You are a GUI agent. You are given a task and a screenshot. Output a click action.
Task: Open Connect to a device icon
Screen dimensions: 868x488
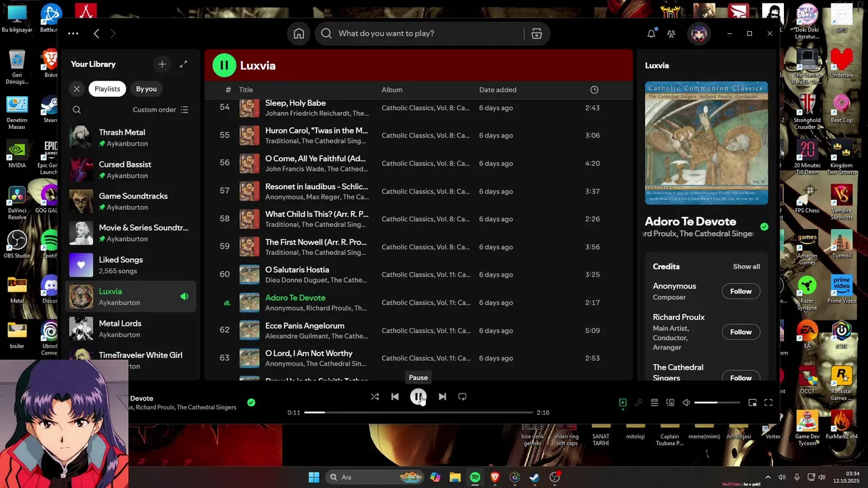click(670, 403)
